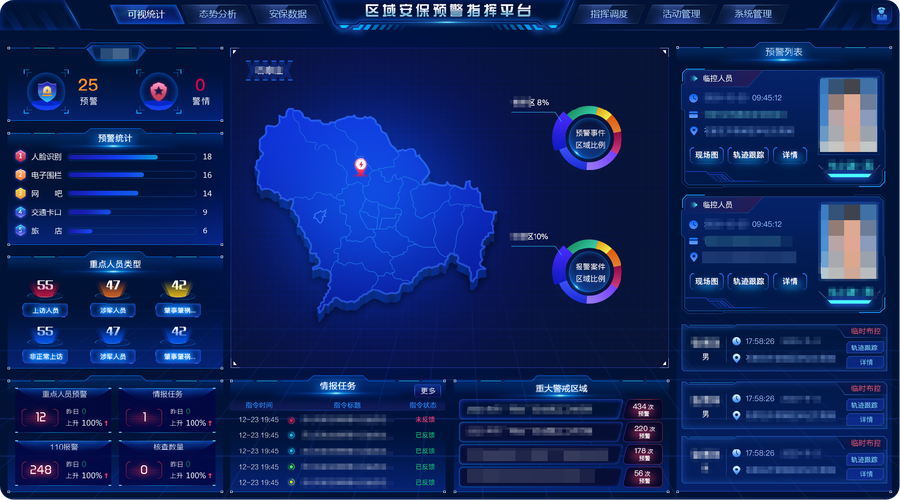Select the 指挥调度 menu tab
Image resolution: width=900 pixels, height=500 pixels.
610,15
